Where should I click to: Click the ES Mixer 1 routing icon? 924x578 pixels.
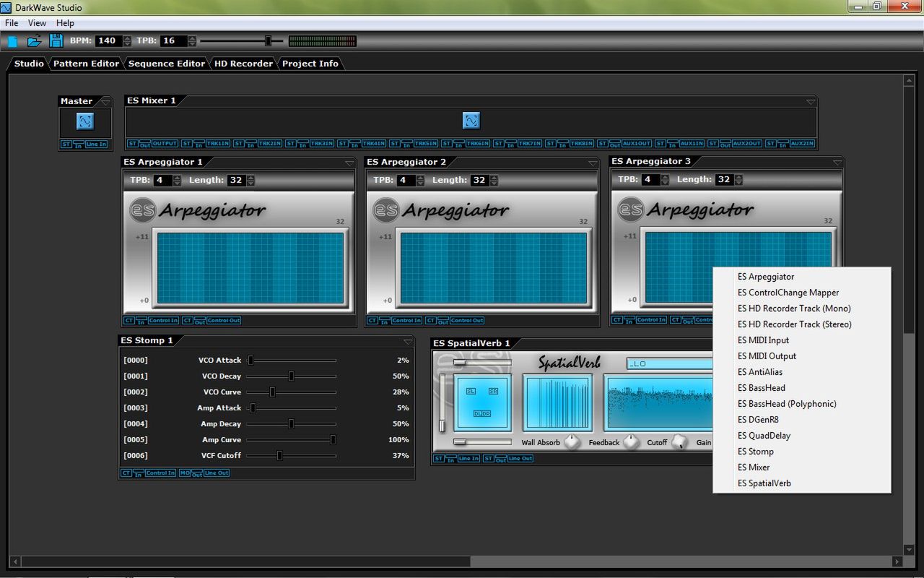471,120
